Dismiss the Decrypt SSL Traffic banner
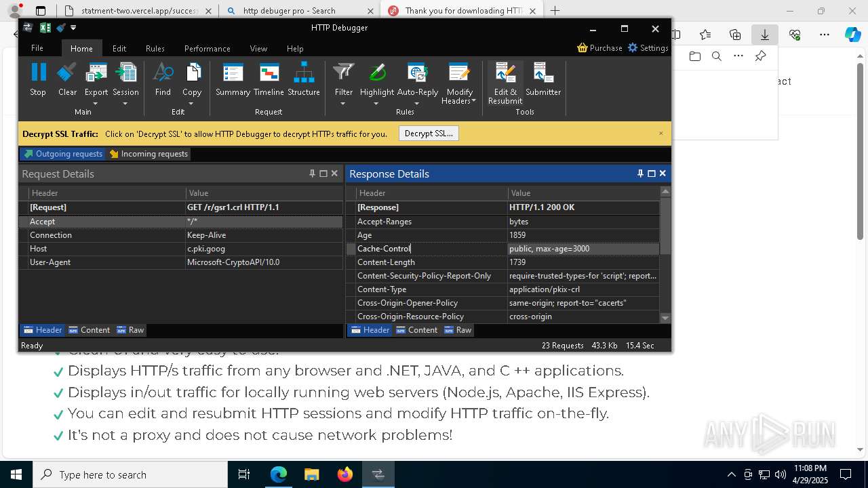 (661, 134)
